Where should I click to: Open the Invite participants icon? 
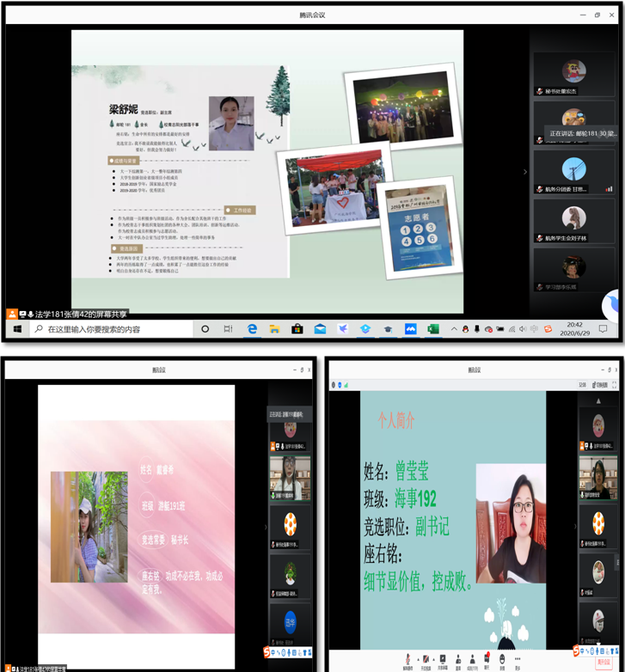click(459, 658)
